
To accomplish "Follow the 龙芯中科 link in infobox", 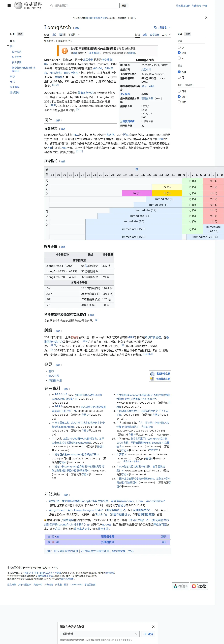I will click(x=146, y=70).
